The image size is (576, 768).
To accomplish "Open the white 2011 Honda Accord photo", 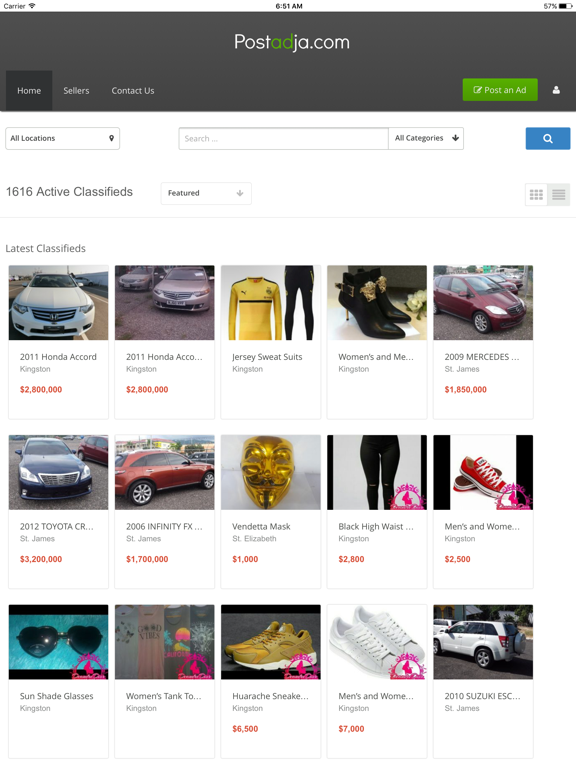I will point(58,303).
